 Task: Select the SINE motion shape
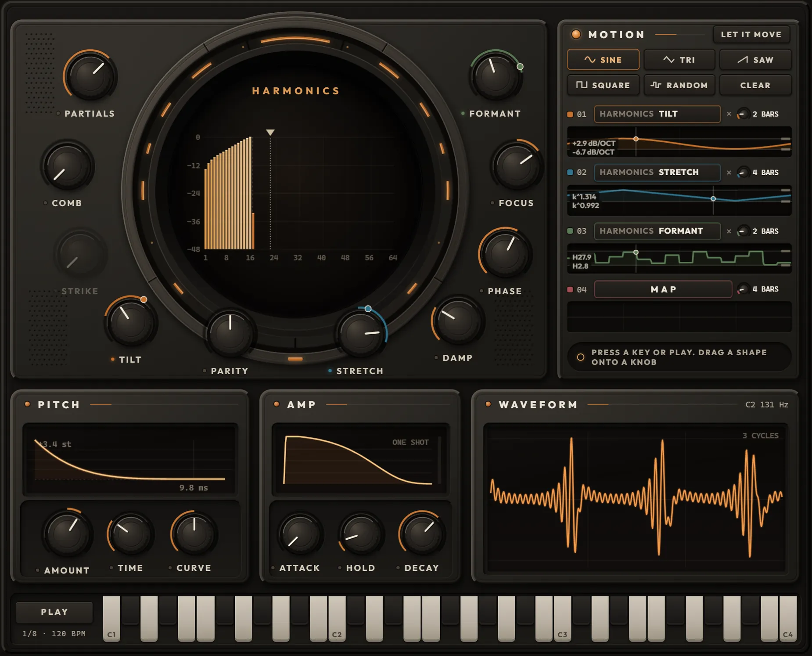click(603, 60)
